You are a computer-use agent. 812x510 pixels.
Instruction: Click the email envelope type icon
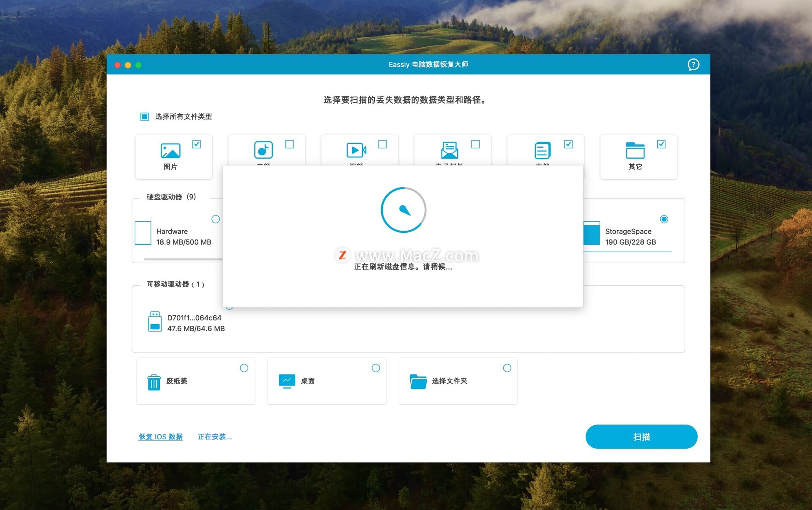pyautogui.click(x=449, y=150)
